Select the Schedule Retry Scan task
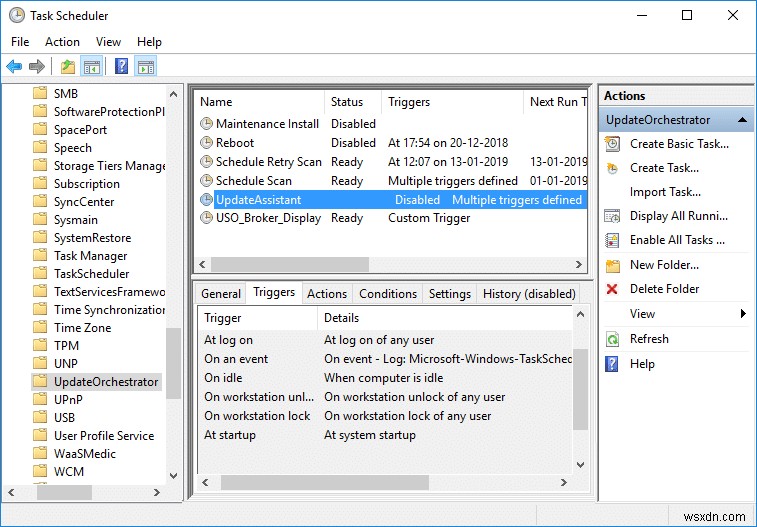The width and height of the screenshot is (757, 527). click(269, 162)
